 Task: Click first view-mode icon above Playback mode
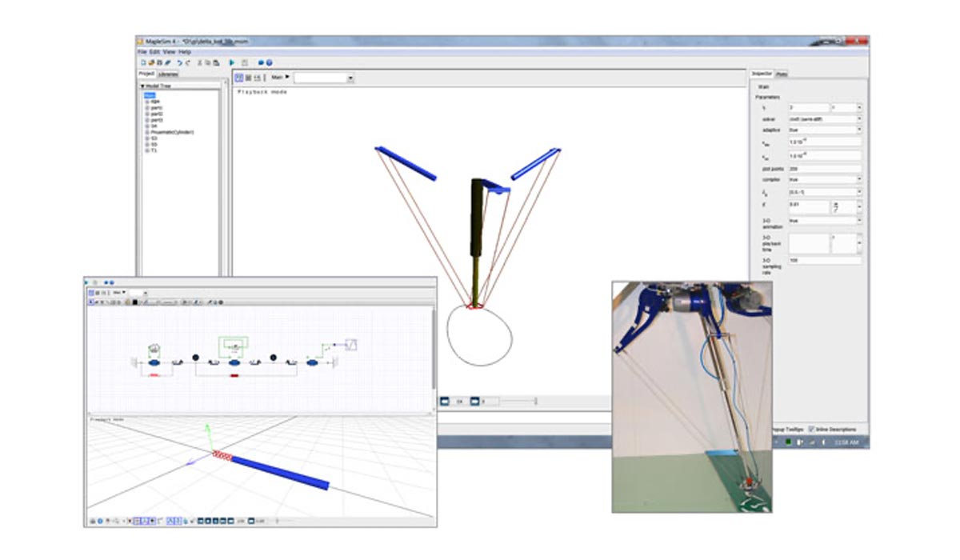tap(240, 78)
